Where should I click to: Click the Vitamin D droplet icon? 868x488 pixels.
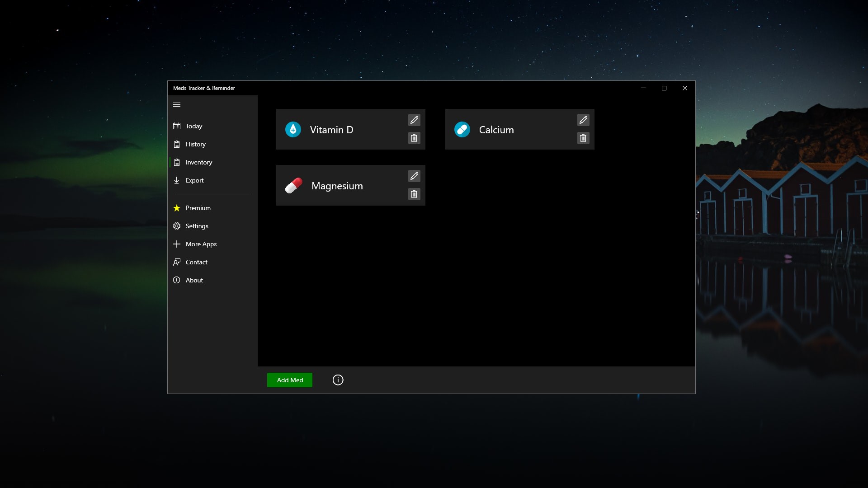(x=293, y=130)
